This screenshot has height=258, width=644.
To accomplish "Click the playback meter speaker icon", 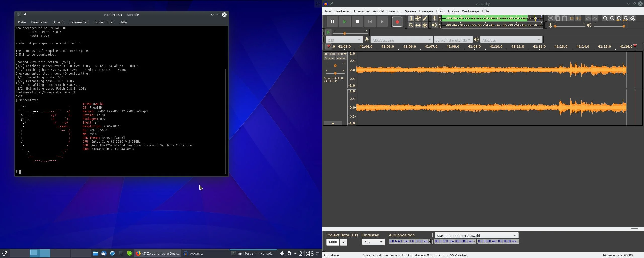I will click(434, 25).
